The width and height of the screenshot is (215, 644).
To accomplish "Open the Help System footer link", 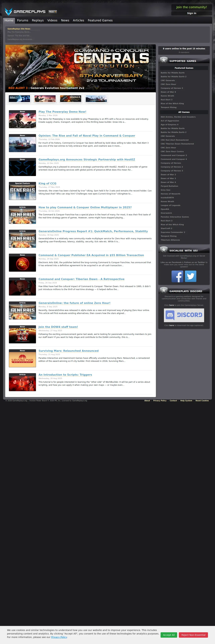I will click(x=186, y=401).
